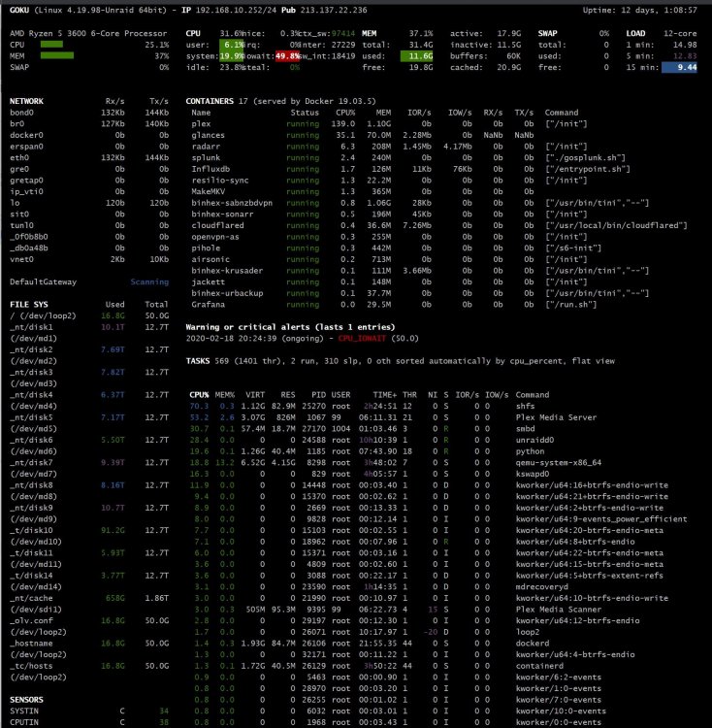The width and height of the screenshot is (712, 728).
Task: Select the Grafana container row
Action: pos(394,305)
